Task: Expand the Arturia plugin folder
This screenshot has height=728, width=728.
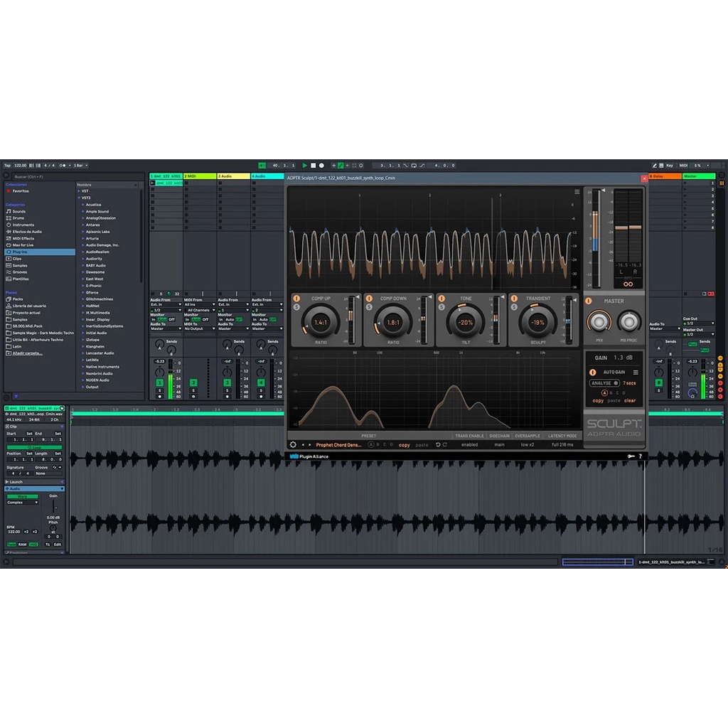Action: point(83,238)
